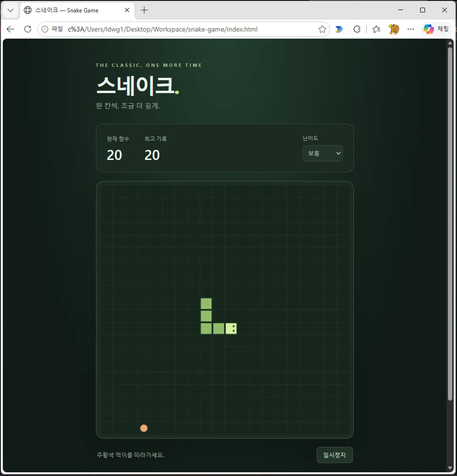The width and height of the screenshot is (457, 476).
Task: Click the vertical page scrollbar thumb
Action: click(x=450, y=225)
